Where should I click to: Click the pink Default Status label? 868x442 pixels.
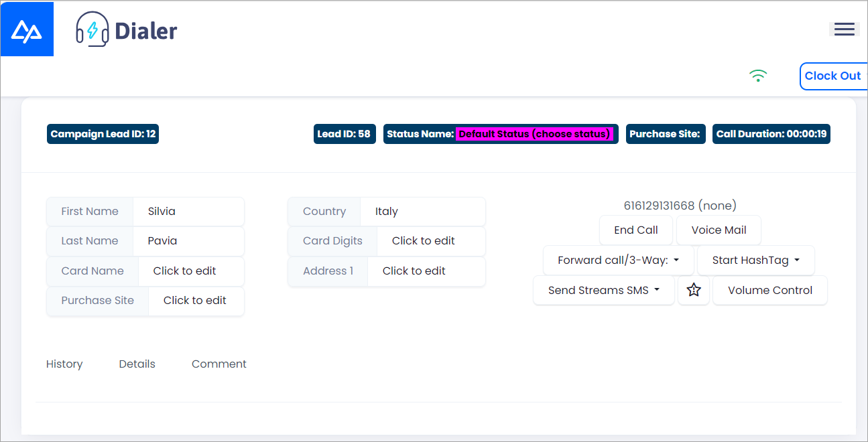tap(534, 134)
